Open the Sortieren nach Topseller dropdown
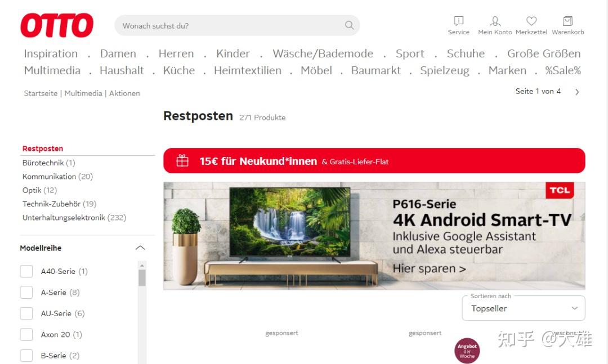 pyautogui.click(x=524, y=308)
